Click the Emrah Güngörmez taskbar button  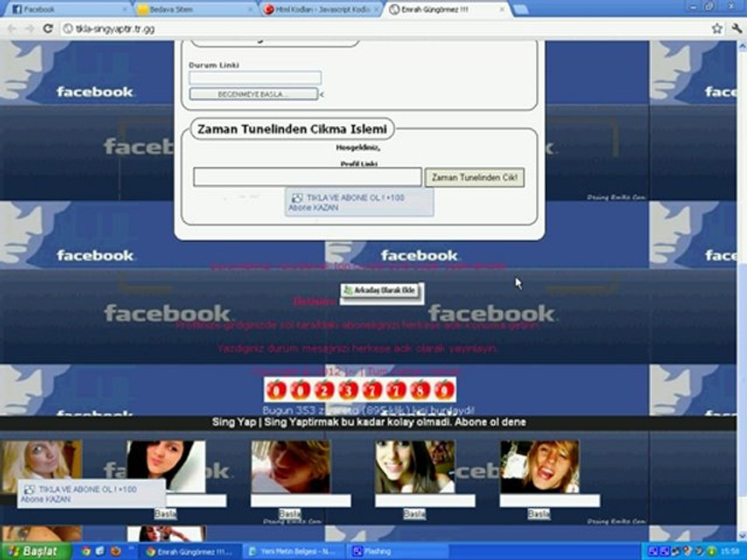[191, 551]
